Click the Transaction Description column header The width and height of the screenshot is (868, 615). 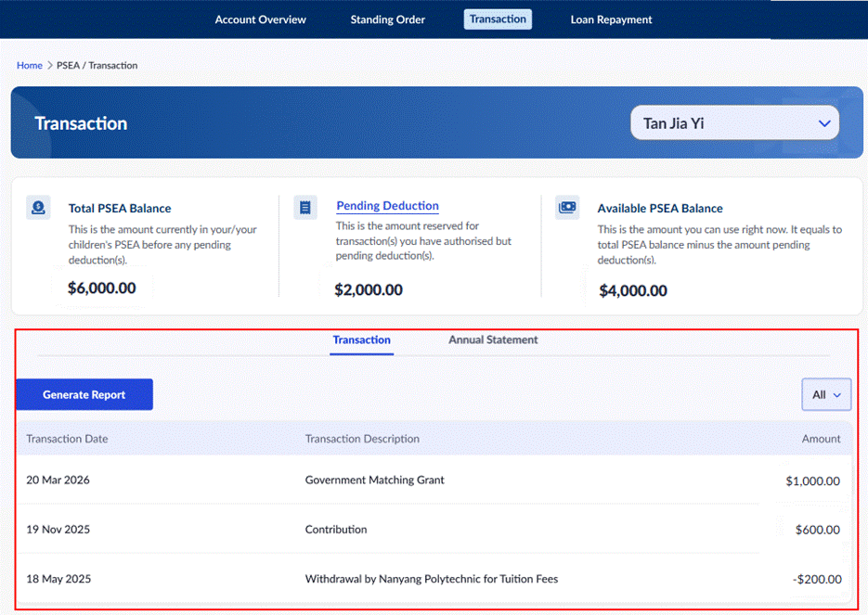click(x=362, y=439)
